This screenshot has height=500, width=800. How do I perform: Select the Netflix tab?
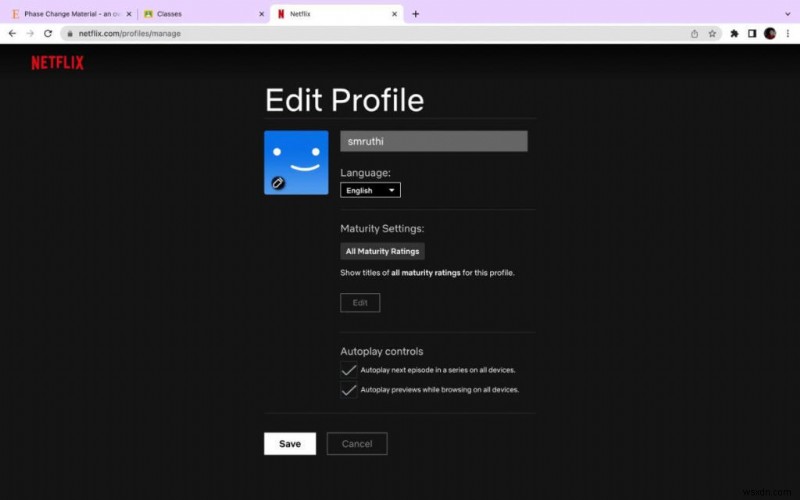point(336,14)
